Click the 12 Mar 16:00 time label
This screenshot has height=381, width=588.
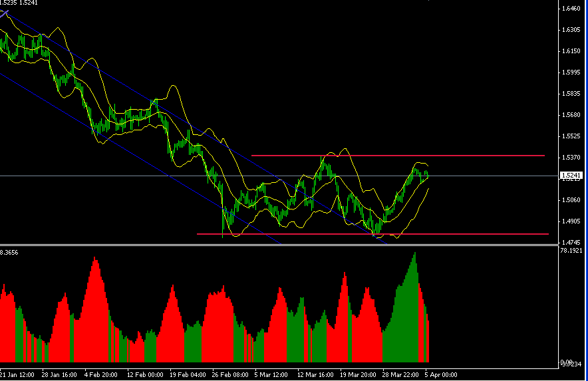coord(314,375)
